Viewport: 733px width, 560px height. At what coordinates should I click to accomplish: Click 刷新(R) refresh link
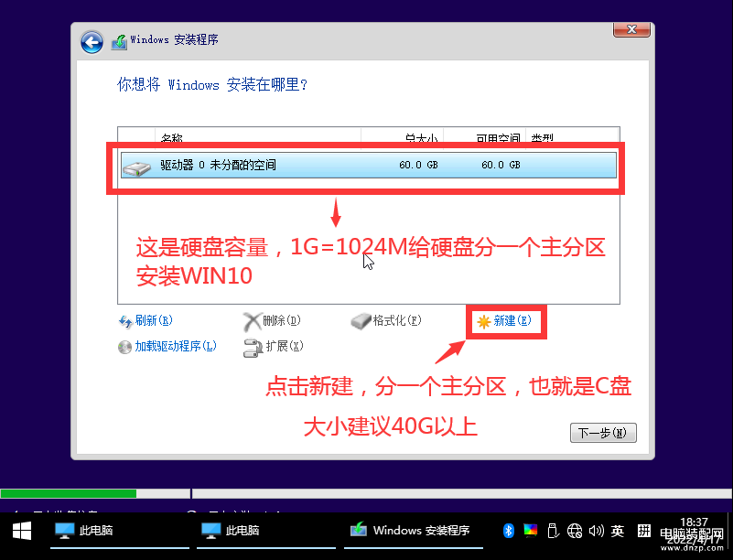(154, 320)
